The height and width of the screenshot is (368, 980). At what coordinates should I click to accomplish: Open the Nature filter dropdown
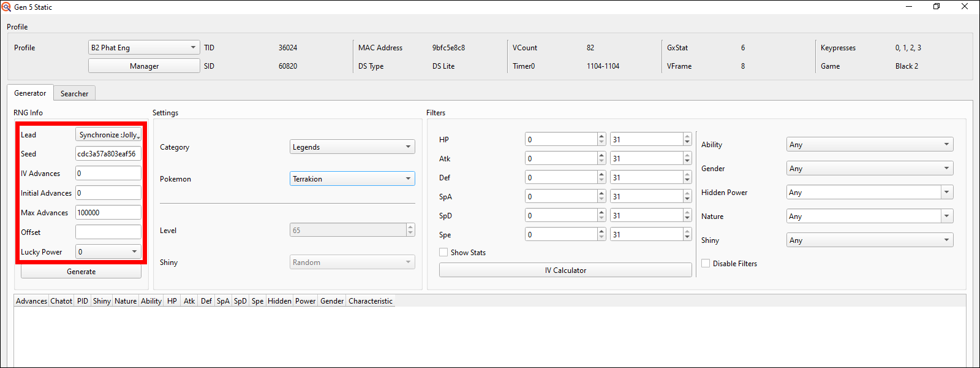click(x=870, y=216)
